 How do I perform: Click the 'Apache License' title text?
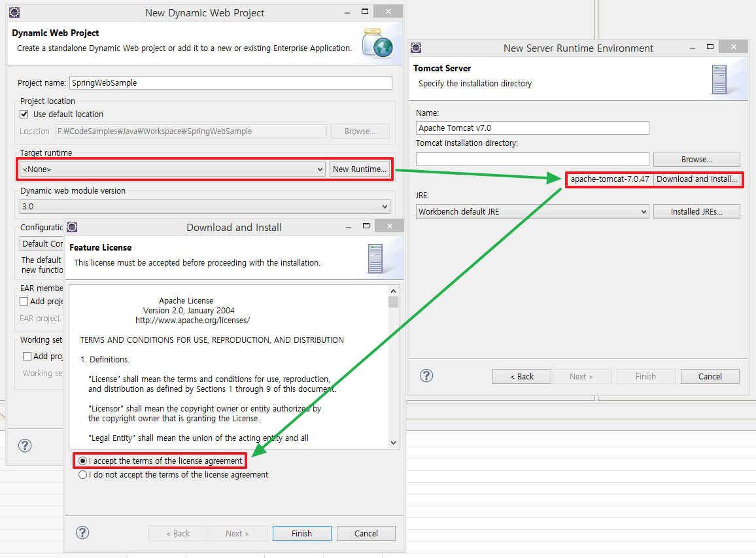[x=186, y=300]
